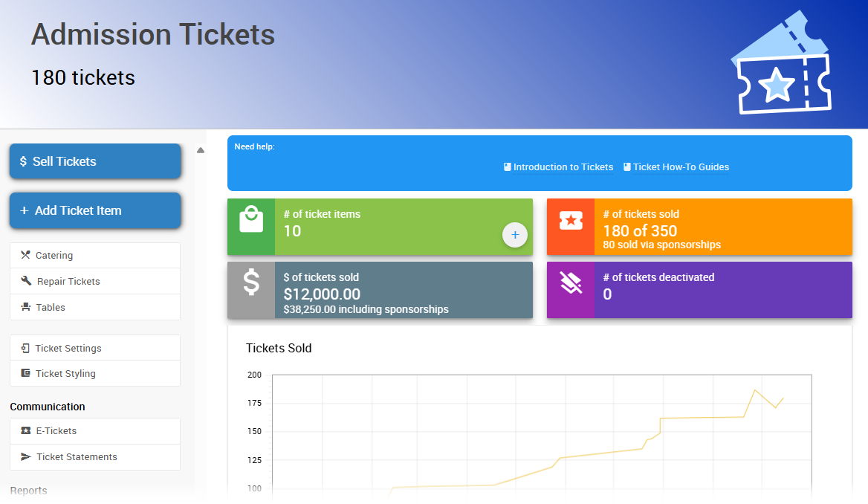Select E-Tickets under Communication
The height and width of the screenshot is (504, 868).
pos(56,430)
